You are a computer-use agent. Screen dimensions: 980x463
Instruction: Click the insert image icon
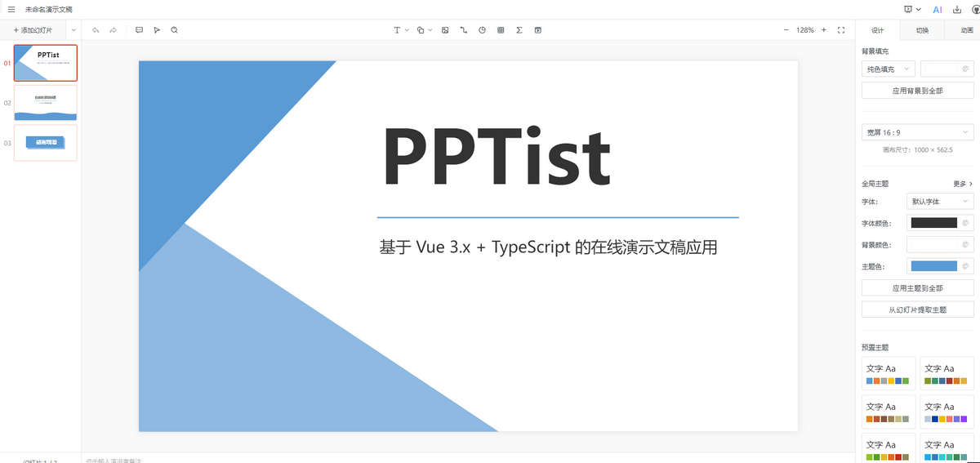445,29
